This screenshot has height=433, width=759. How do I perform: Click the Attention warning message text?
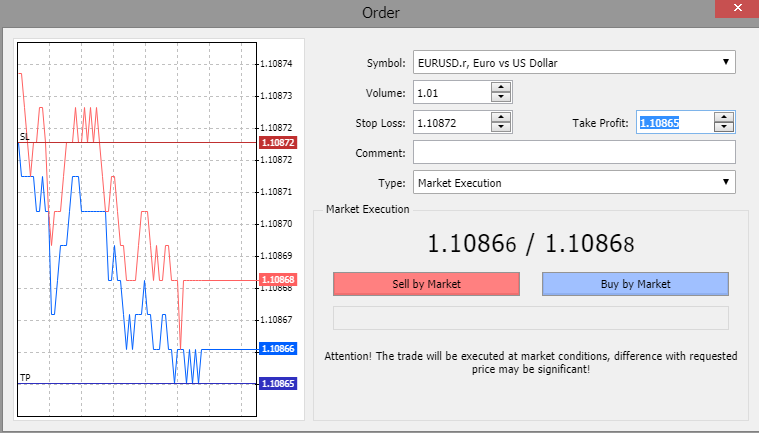tap(531, 362)
